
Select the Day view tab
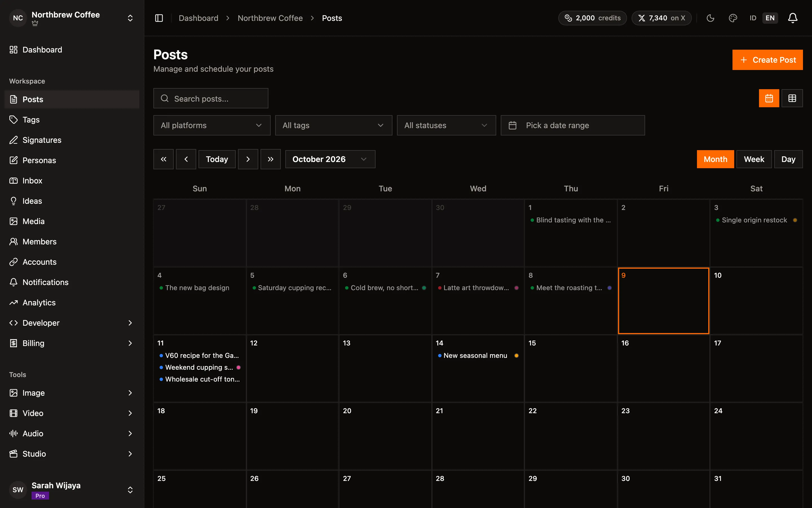pos(788,159)
